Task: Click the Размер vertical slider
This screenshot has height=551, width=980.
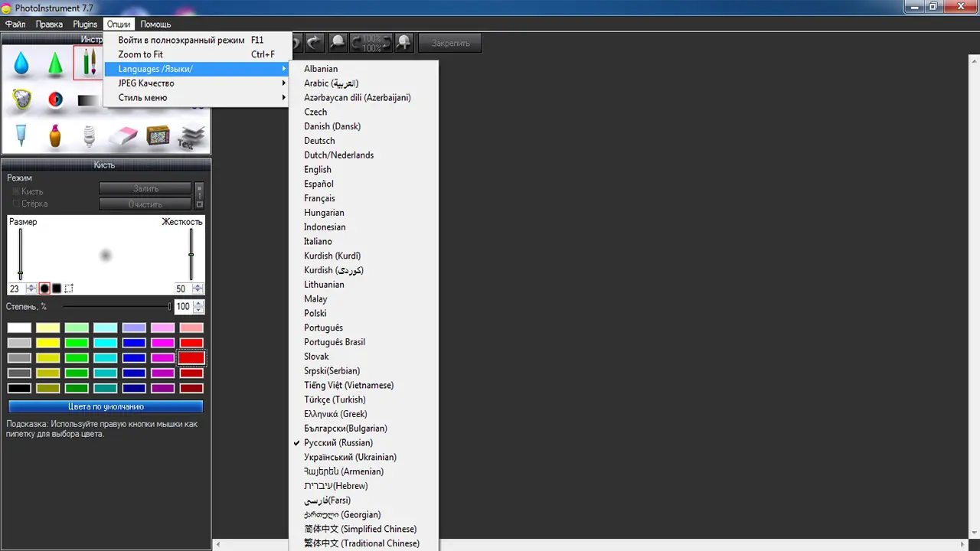Action: pyautogui.click(x=21, y=253)
